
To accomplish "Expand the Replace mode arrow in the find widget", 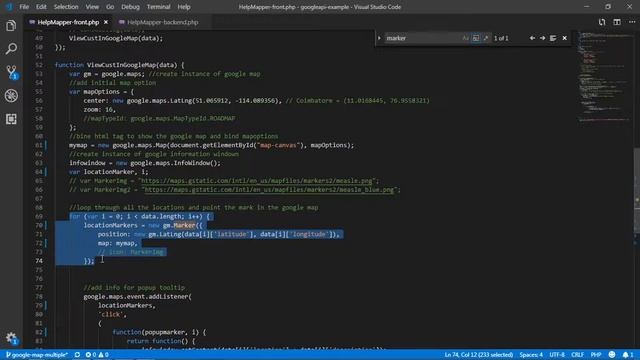I will 379,38.
